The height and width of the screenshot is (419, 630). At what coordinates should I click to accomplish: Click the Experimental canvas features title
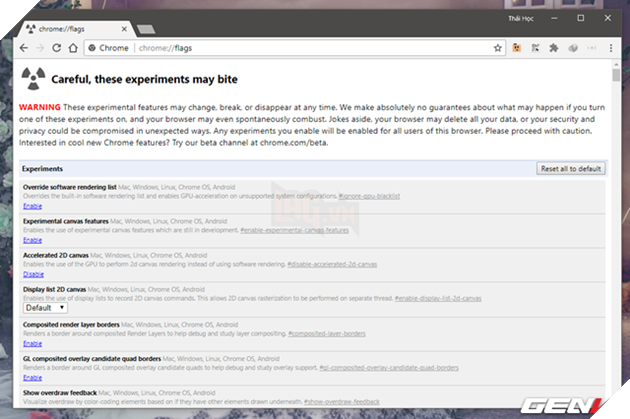pyautogui.click(x=65, y=221)
